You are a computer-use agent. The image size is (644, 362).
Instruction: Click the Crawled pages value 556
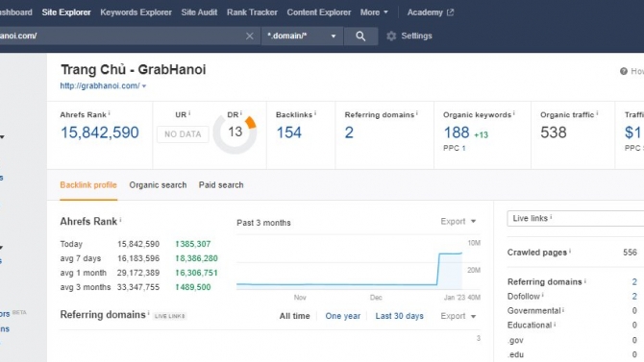[x=630, y=253]
